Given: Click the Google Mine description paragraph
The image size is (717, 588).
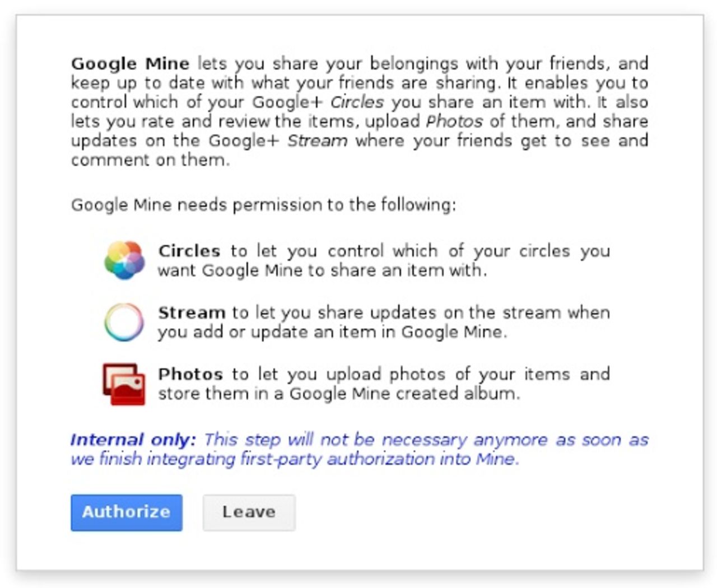Looking at the screenshot, I should [358, 111].
